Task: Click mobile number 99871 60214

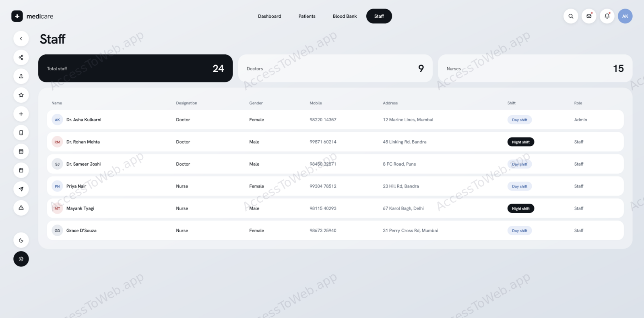Action: pyautogui.click(x=323, y=142)
